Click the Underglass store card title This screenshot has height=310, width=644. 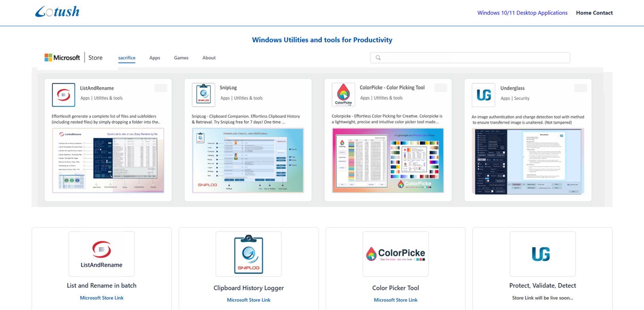coord(512,88)
